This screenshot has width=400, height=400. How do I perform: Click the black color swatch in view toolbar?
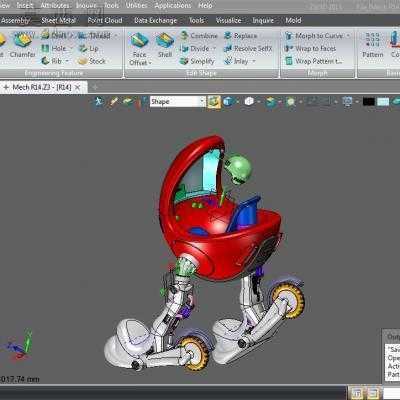coord(369,102)
